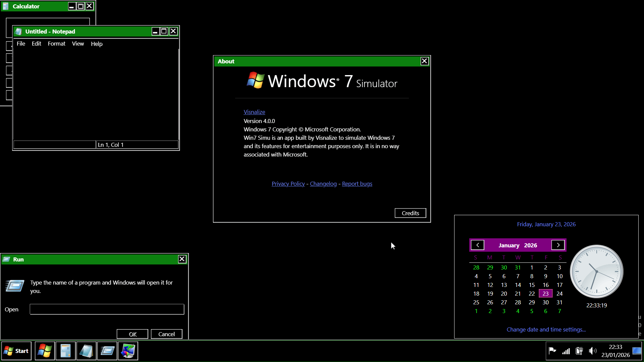This screenshot has height=362, width=644.
Task: Open the network signal tray icon
Action: (x=566, y=351)
